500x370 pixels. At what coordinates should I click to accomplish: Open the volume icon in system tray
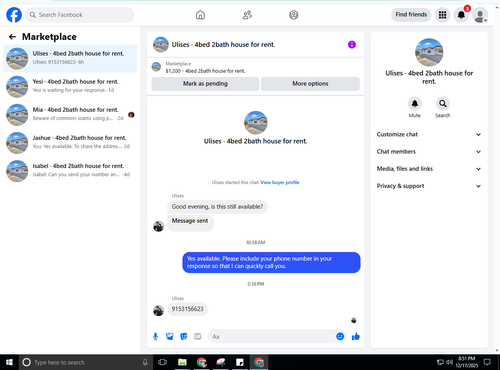449,362
